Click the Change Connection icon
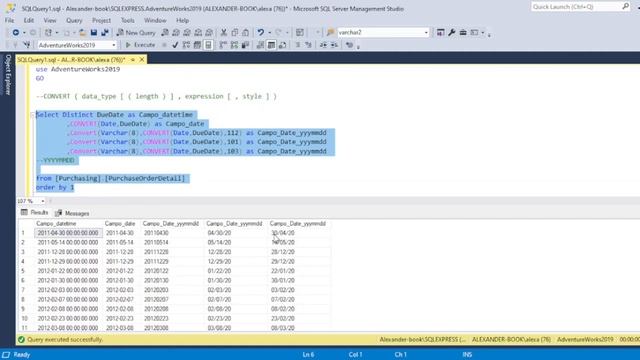640x360 pixels. pyautogui.click(x=27, y=45)
